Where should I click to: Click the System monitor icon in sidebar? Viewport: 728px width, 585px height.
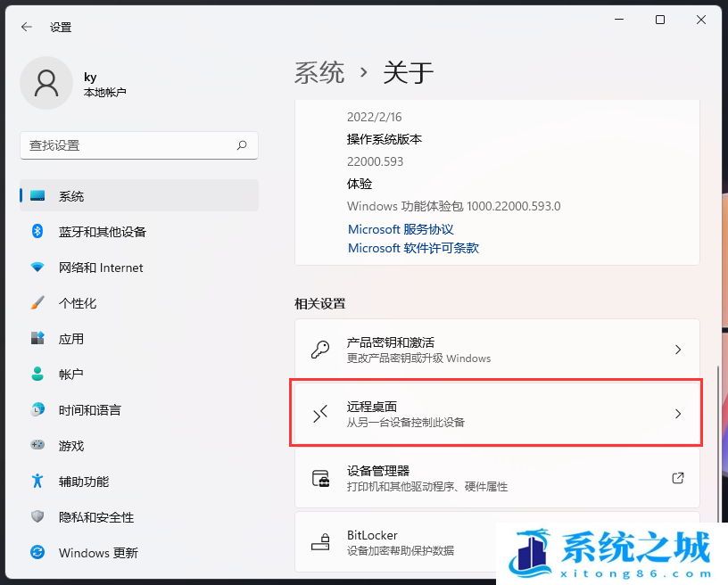click(x=37, y=195)
